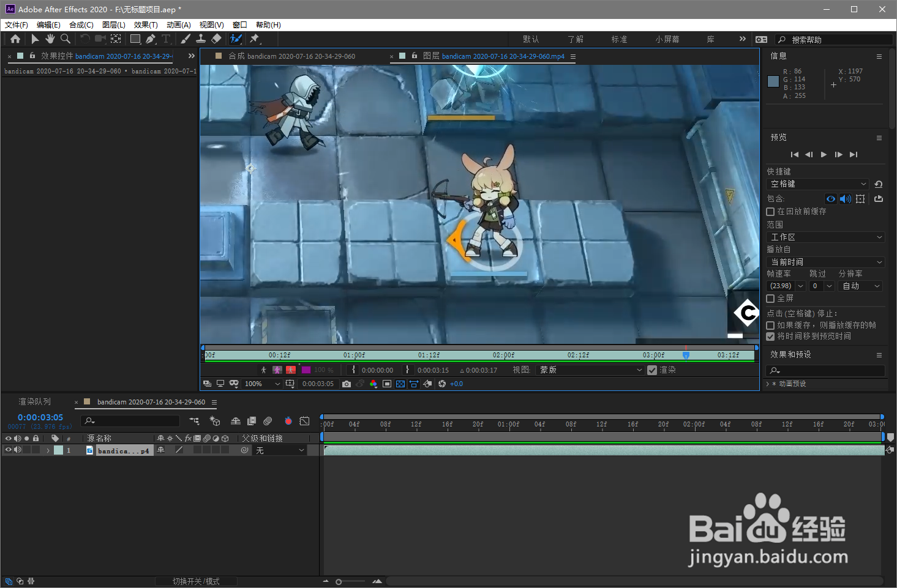
Task: Select the Pan Behind anchor point tool
Action: pos(116,39)
